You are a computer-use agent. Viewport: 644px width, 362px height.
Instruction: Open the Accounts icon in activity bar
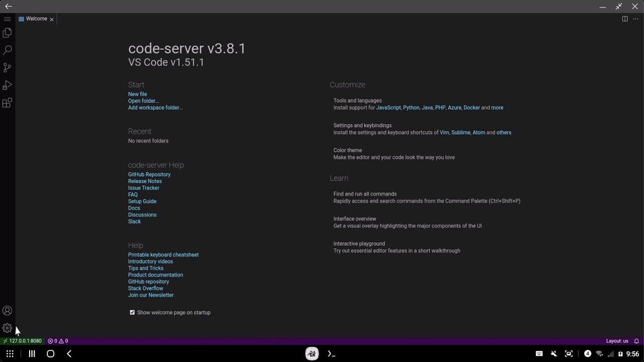click(x=7, y=311)
